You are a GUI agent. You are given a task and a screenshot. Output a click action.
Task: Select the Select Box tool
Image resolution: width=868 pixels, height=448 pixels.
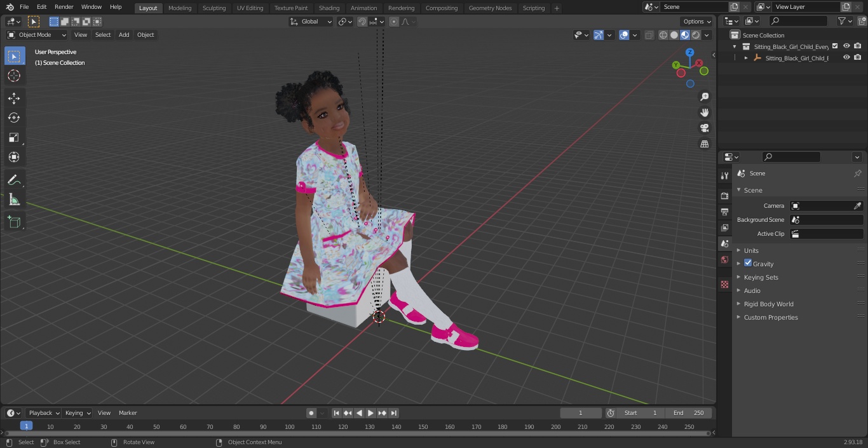point(14,56)
